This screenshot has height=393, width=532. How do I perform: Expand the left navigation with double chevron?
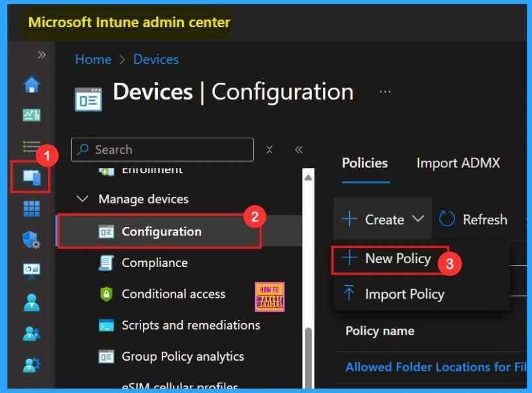coord(41,54)
